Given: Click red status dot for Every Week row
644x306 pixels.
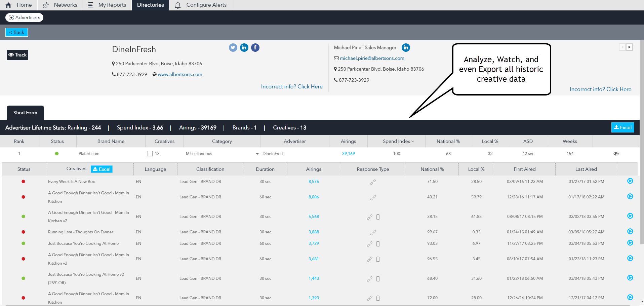Looking at the screenshot, I should click(x=23, y=182).
